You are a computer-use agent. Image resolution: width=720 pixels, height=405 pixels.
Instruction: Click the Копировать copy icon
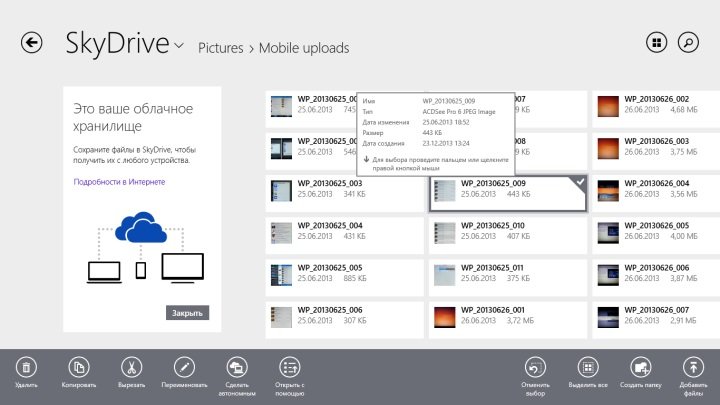click(x=79, y=367)
